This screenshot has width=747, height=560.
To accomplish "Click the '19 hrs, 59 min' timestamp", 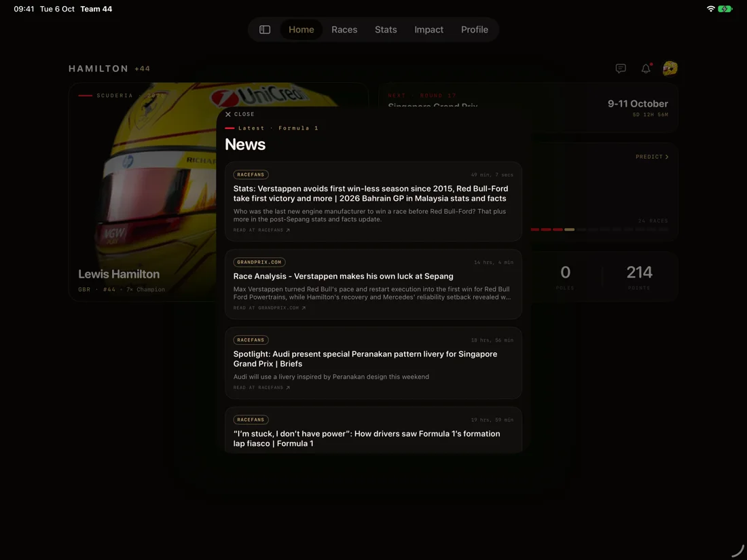I will [x=492, y=420].
